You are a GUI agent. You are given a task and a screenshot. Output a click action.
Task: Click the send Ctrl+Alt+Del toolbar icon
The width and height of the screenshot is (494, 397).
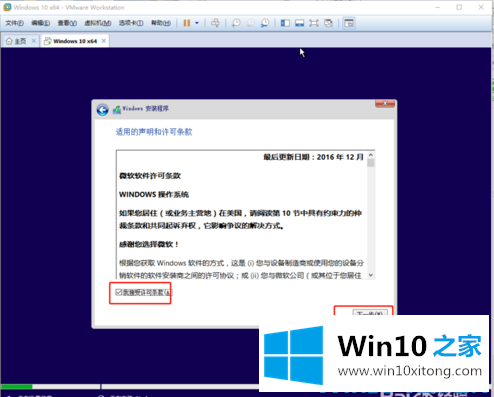click(x=215, y=23)
